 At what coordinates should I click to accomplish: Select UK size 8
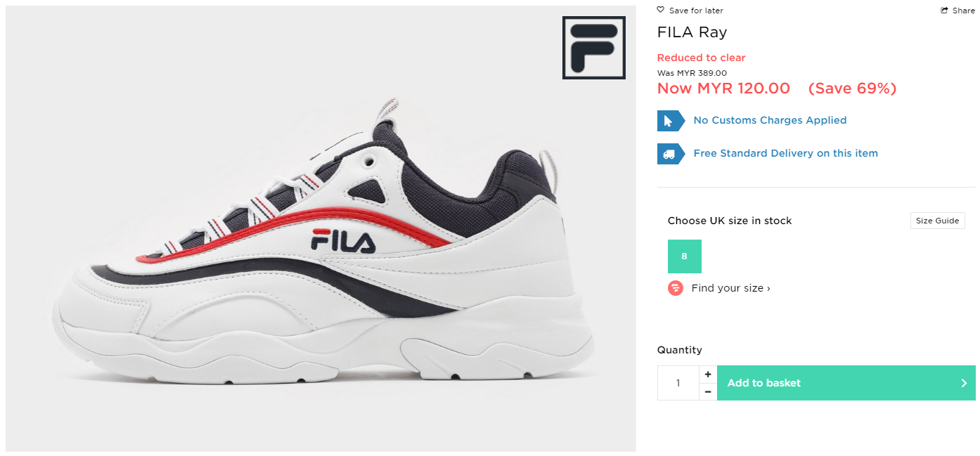(684, 256)
